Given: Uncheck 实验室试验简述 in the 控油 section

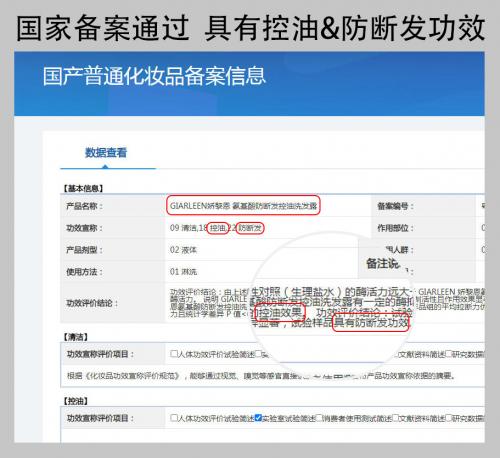Looking at the screenshot, I should (x=258, y=418).
